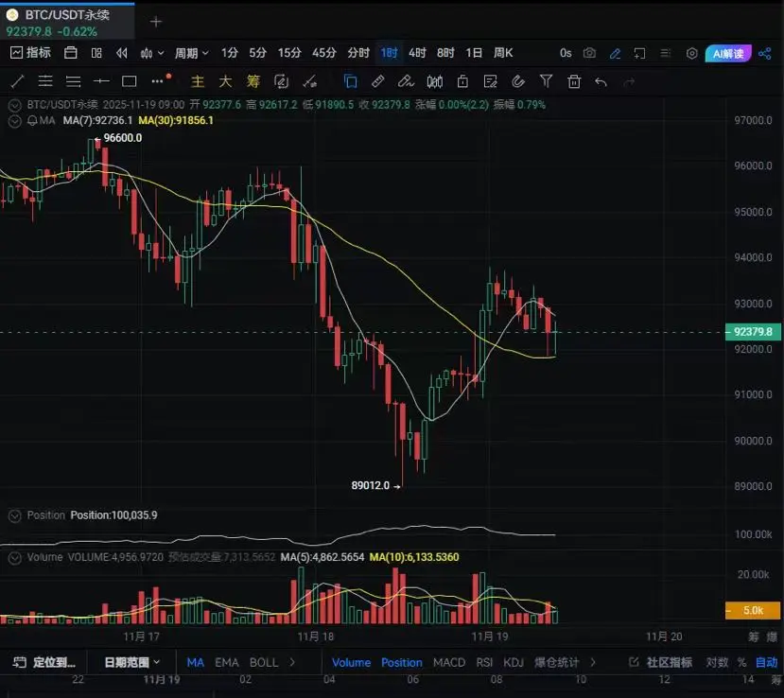Add a new tab with plus icon
Image resolution: width=784 pixels, height=698 pixels.
(x=156, y=22)
